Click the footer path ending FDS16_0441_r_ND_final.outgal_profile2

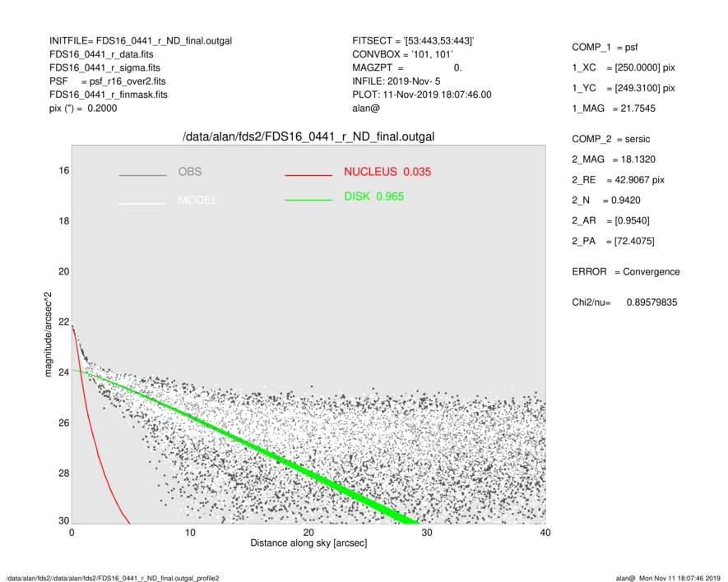click(x=113, y=578)
